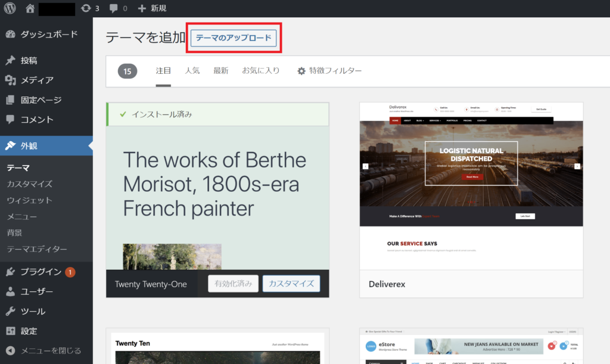Select テーマ submenu item
This screenshot has width=610, height=364.
click(18, 168)
